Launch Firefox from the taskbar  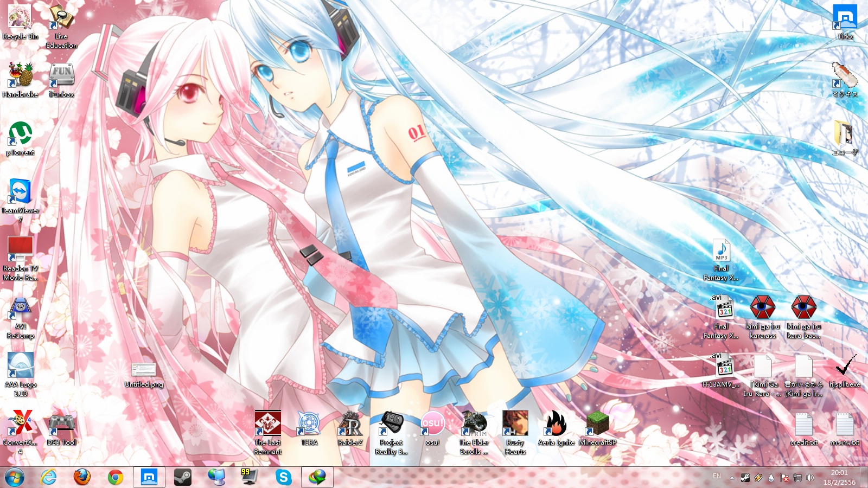click(x=82, y=477)
